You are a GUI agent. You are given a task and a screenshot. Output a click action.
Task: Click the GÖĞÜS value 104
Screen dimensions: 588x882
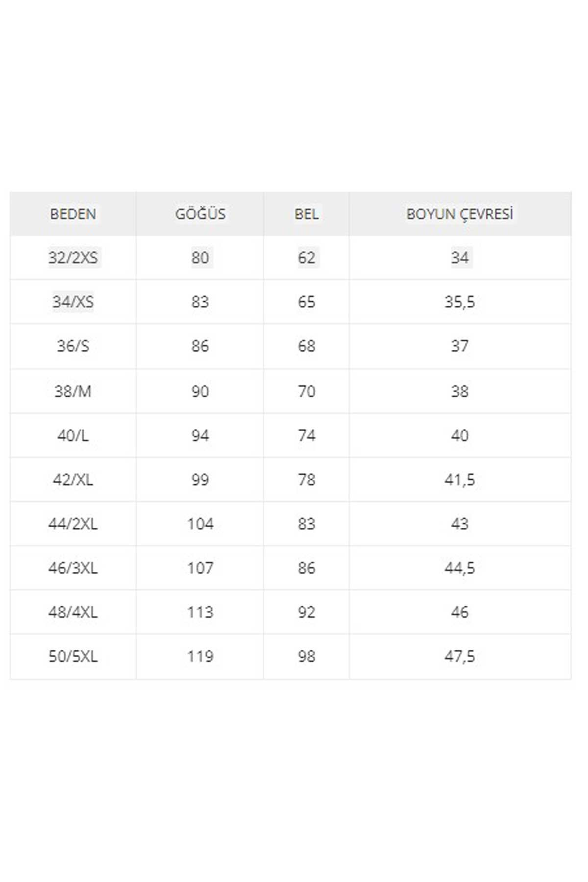pyautogui.click(x=200, y=524)
